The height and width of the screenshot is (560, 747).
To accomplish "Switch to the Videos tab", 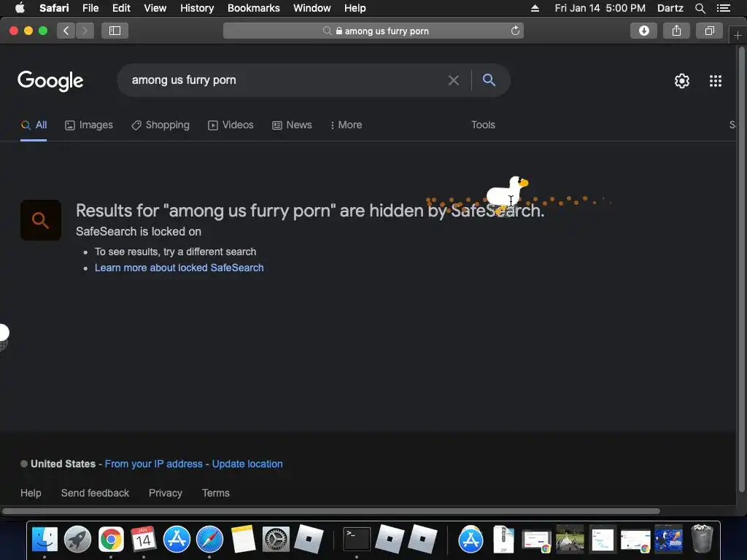I will [231, 125].
